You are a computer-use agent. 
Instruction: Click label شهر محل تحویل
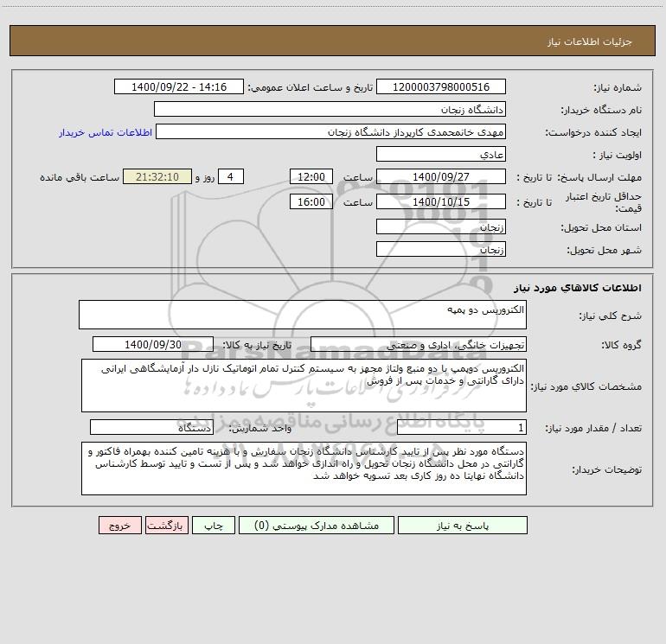[605, 250]
